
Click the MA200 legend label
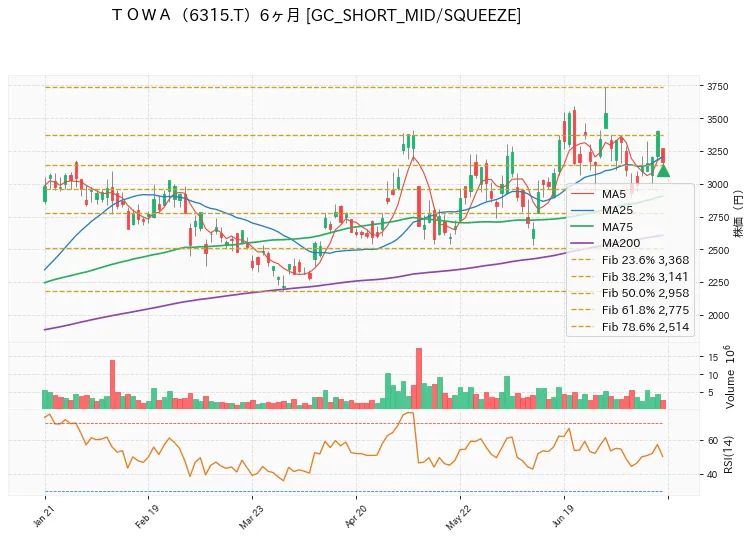pyautogui.click(x=621, y=243)
